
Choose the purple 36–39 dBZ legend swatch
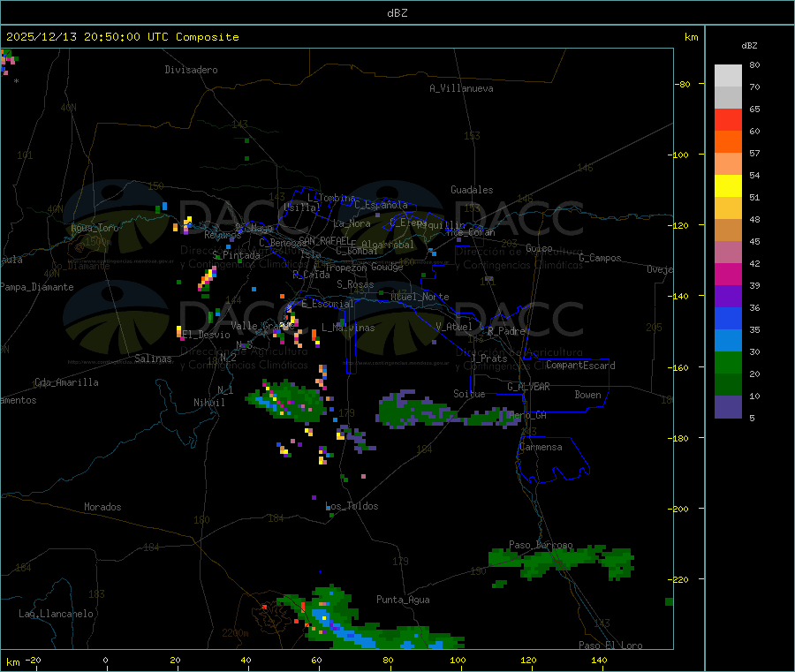click(728, 297)
